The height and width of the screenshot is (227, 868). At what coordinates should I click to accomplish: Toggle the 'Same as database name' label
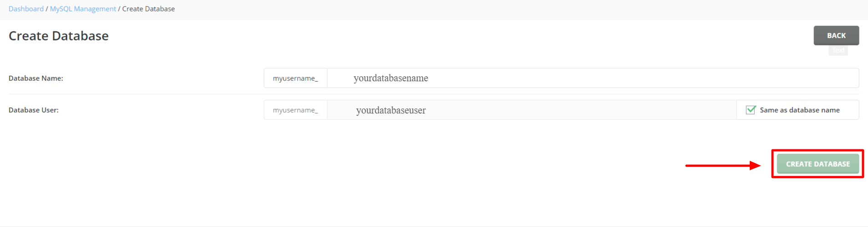point(800,110)
